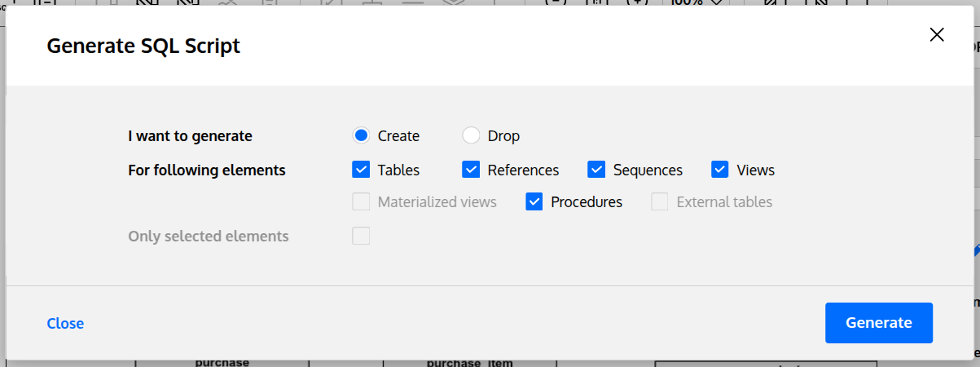The image size is (980, 367).
Task: Uncheck the References checkbox
Action: click(x=471, y=170)
